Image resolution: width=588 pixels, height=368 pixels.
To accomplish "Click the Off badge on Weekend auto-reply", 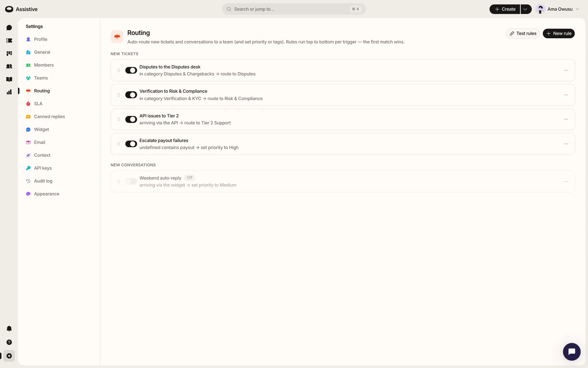I will click(x=189, y=178).
